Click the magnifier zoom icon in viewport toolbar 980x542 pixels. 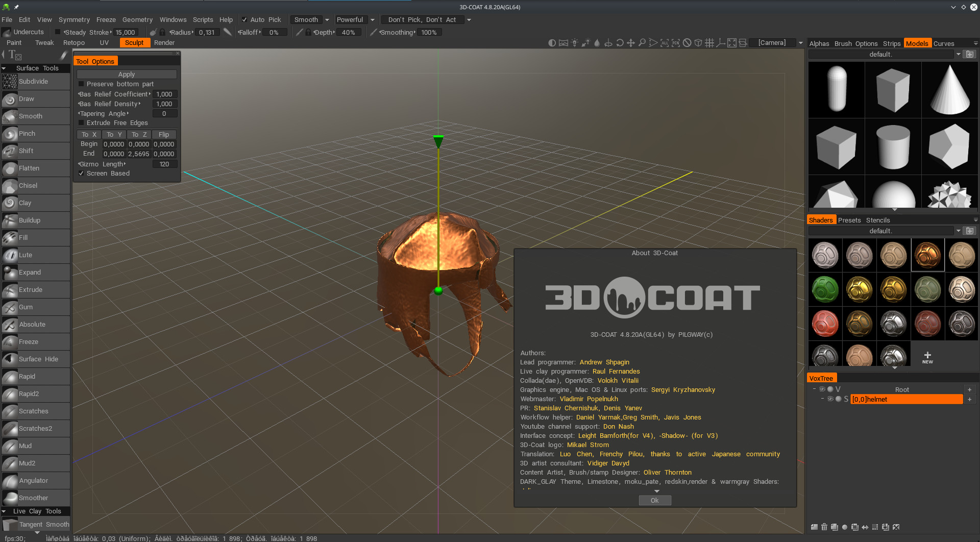click(x=642, y=43)
